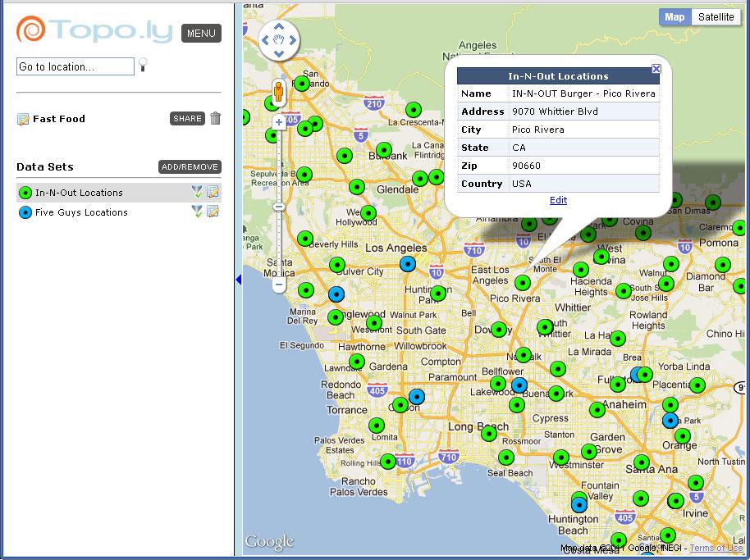Image resolution: width=750 pixels, height=560 pixels.
Task: Select green marker on Huntington Park label
Action: [x=438, y=294]
